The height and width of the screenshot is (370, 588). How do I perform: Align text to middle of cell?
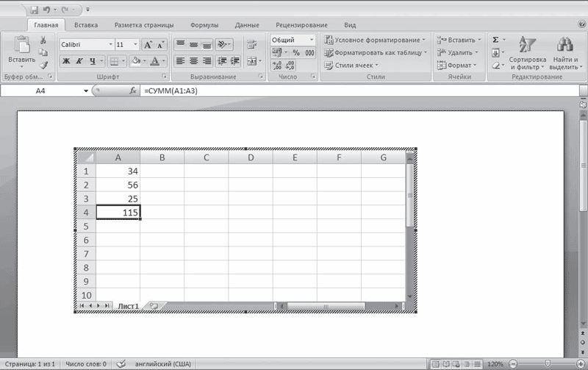coord(193,44)
